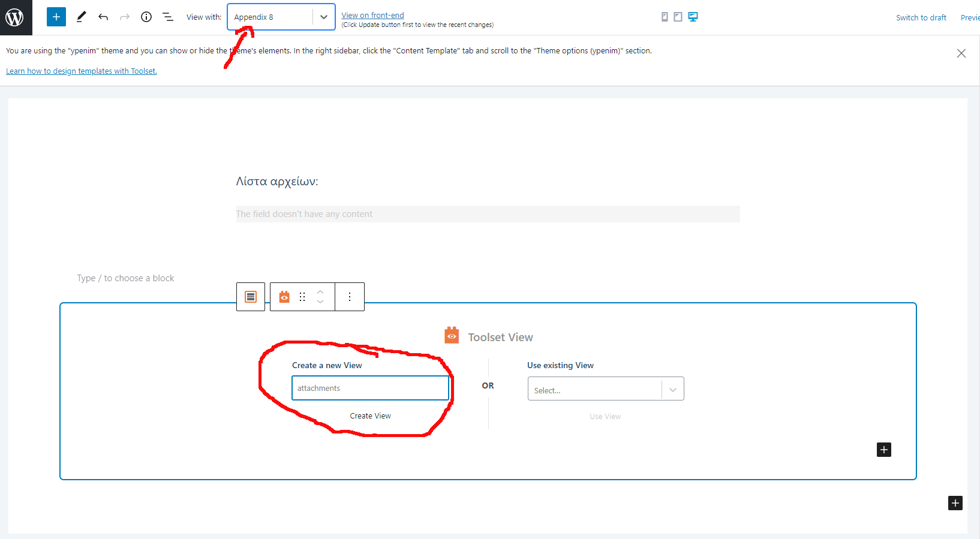Switch to phone preview device icon
The height and width of the screenshot is (539, 980).
(x=665, y=17)
